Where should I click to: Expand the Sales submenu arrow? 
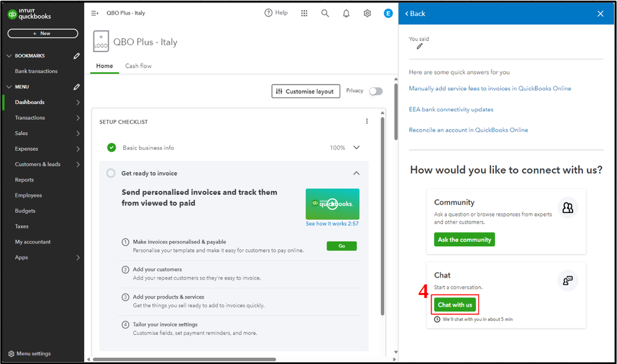pos(78,133)
